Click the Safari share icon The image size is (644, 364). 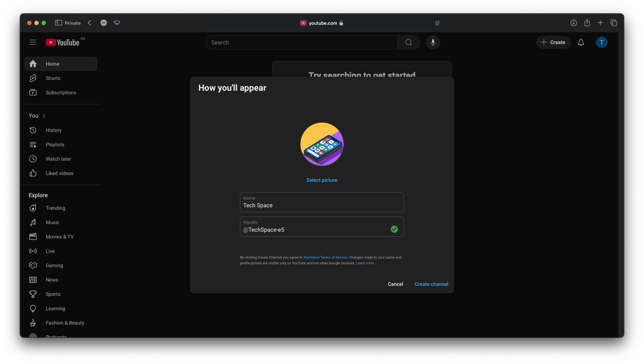587,23
